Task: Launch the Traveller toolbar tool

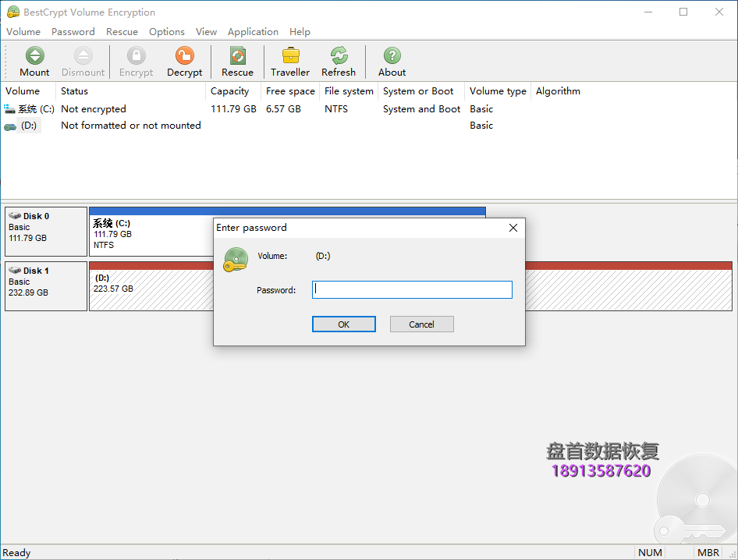Action: click(290, 62)
